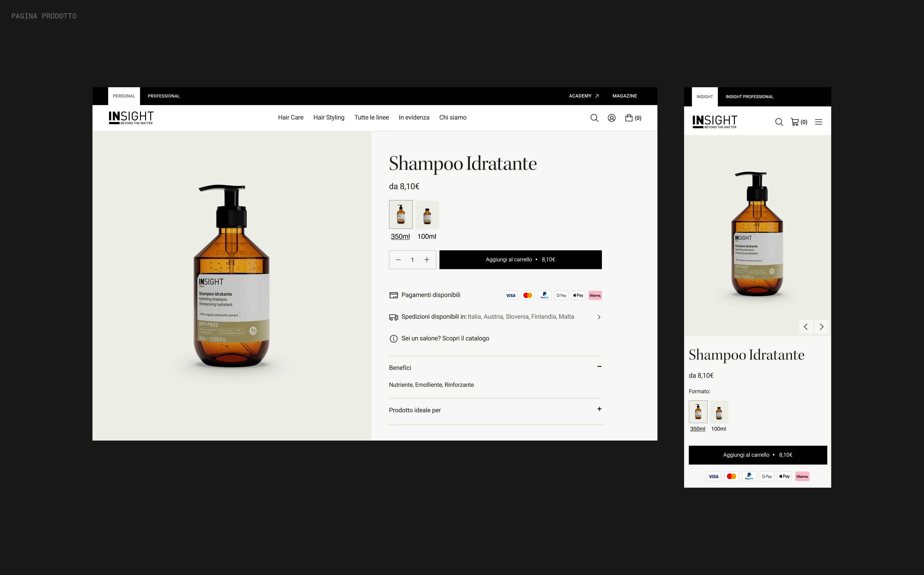This screenshot has width=924, height=575.
Task: Click Visa icon in mobile view
Action: pos(714,477)
